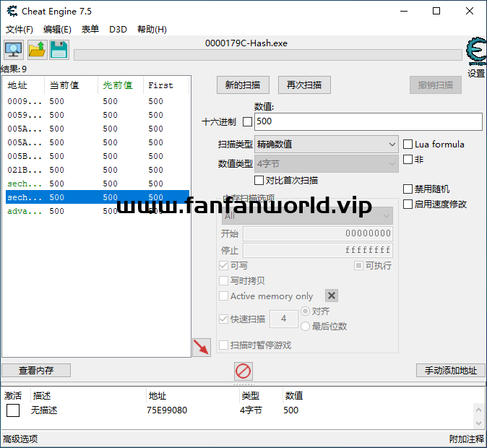Open the 帮助(H) menu
487x448 pixels.
coord(152,30)
